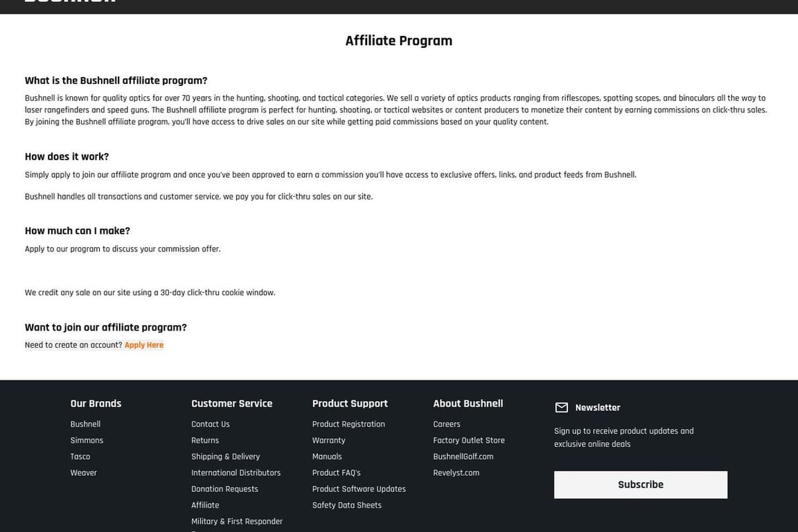Click the Newsletter envelope icon

point(561,407)
